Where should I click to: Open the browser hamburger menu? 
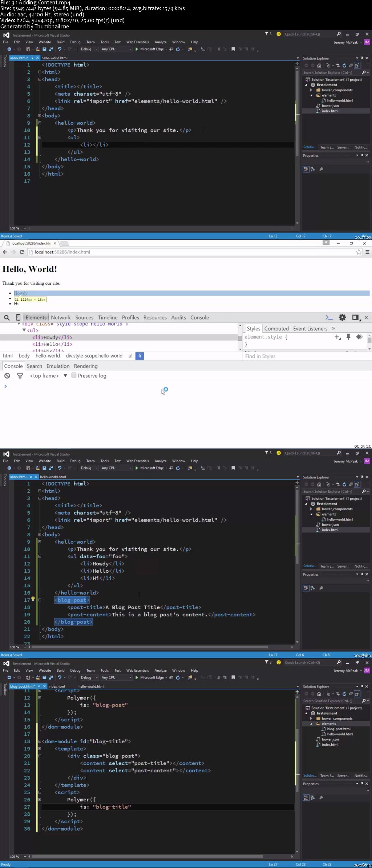[x=367, y=252]
